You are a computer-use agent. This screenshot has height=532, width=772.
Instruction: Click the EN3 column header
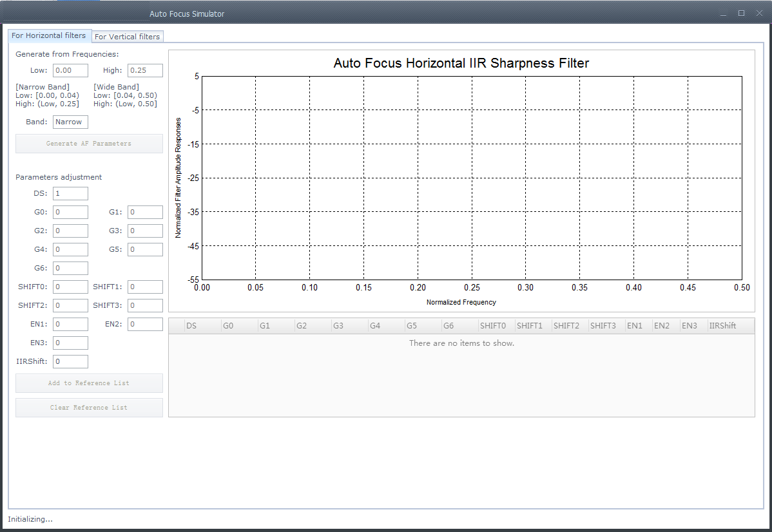click(693, 326)
